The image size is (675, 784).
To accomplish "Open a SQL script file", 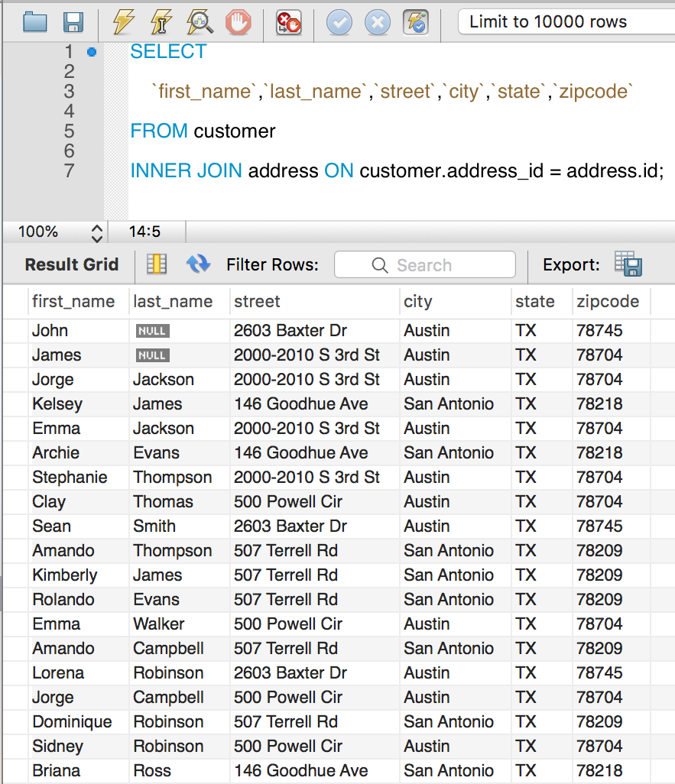I will [x=35, y=22].
